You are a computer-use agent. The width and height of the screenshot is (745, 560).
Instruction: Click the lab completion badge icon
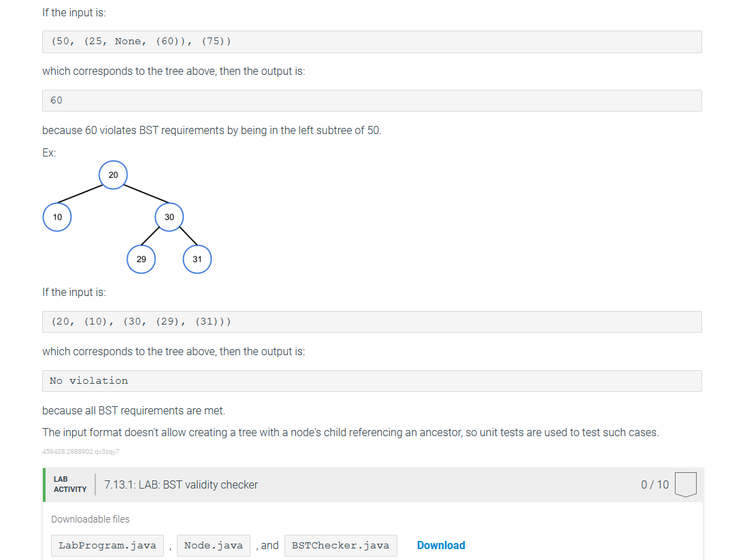pyautogui.click(x=686, y=484)
